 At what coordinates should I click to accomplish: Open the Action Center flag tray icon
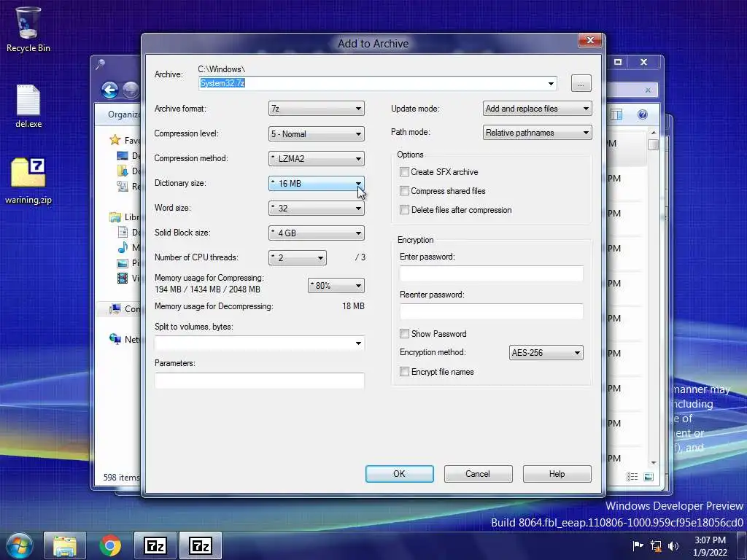638,545
